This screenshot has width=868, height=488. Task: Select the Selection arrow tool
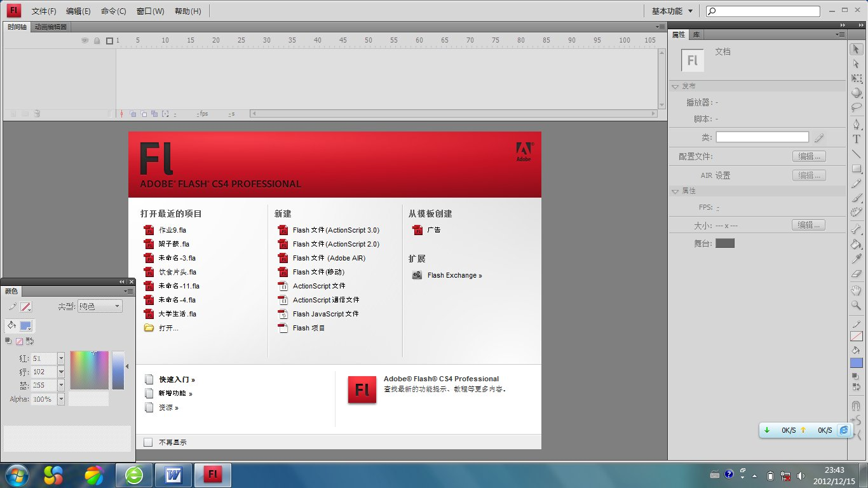point(856,49)
